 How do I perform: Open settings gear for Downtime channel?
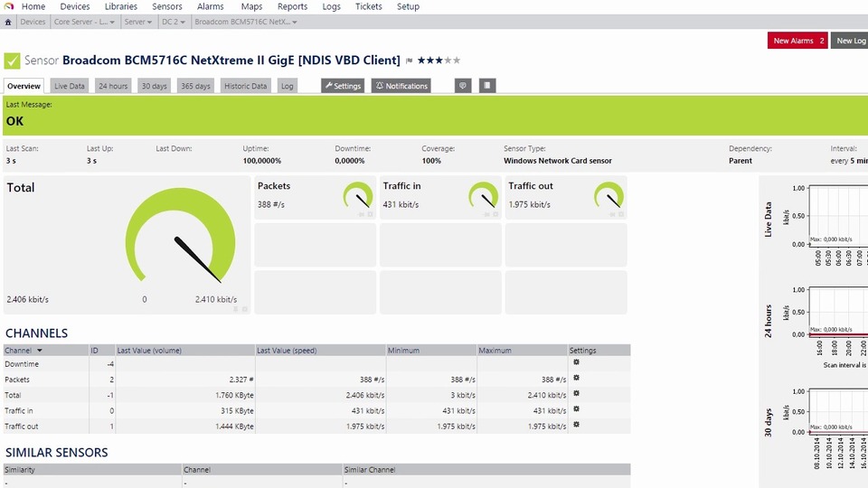(576, 363)
